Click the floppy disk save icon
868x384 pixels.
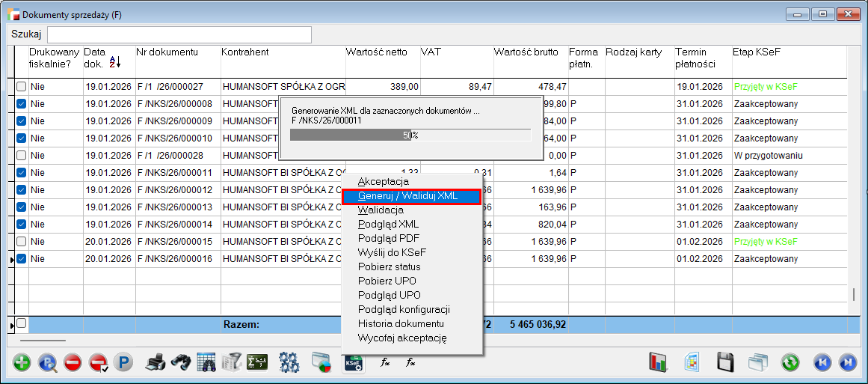(x=724, y=363)
